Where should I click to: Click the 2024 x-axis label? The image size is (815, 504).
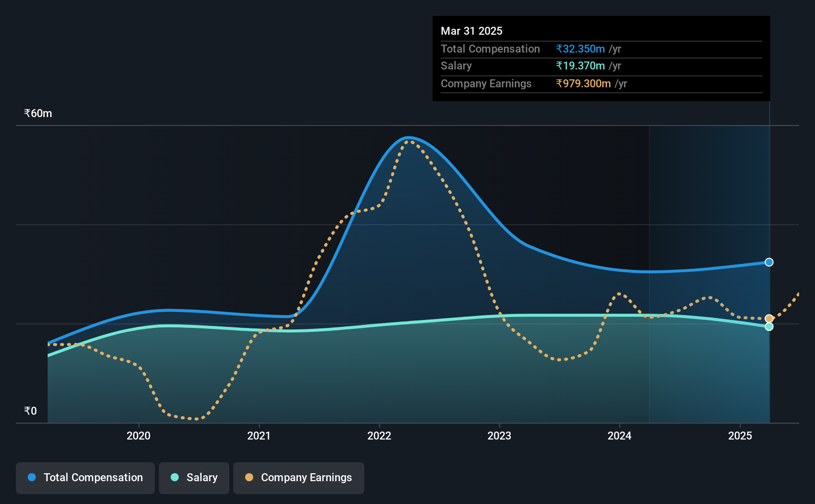coord(619,436)
